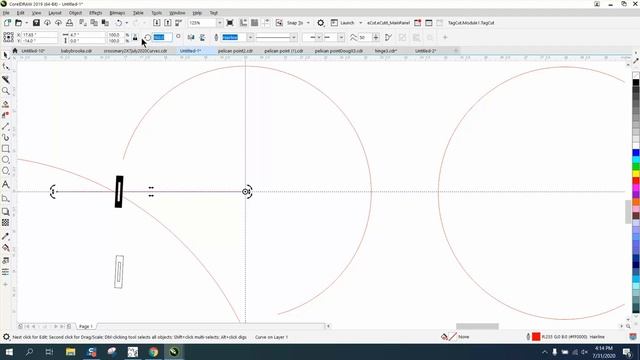Open the Options gear icon
Image resolution: width=640 pixels, height=360 pixels.
[321, 23]
